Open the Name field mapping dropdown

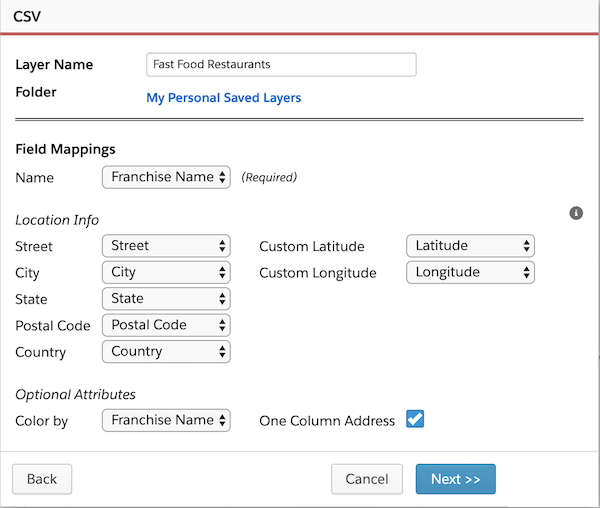pos(166,177)
